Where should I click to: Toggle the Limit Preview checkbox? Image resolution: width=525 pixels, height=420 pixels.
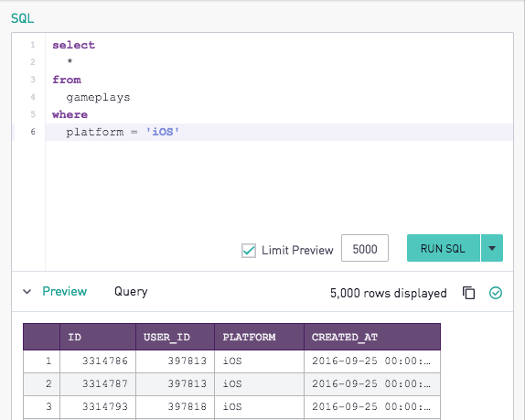pos(249,251)
